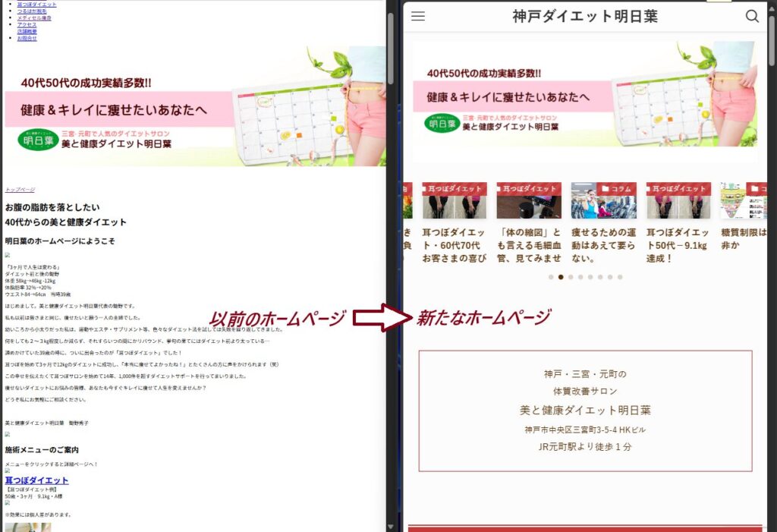The image size is (777, 532).
Task: Open article 痩せるための運動はあえて要らない
Action: [x=603, y=245]
